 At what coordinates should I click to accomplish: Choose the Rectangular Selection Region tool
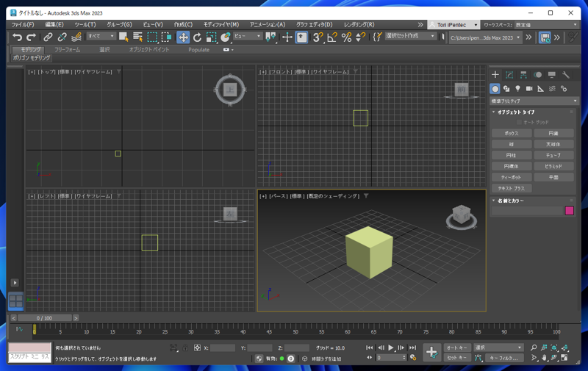point(152,37)
